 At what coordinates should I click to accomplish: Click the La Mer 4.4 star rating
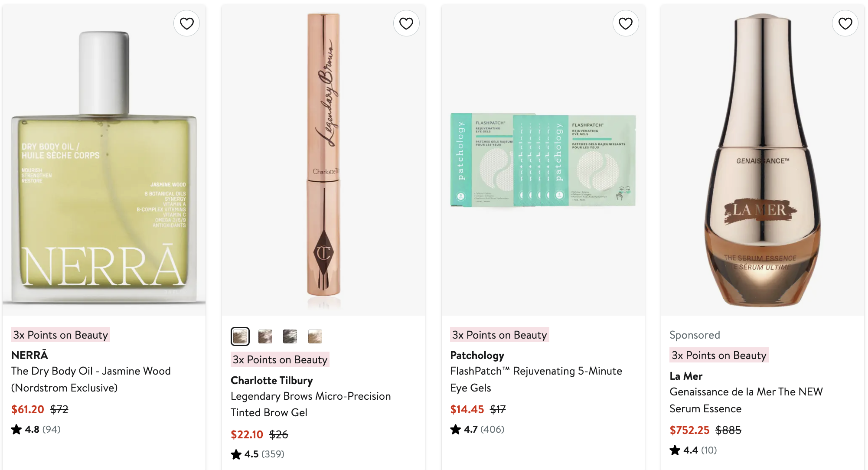tap(693, 450)
